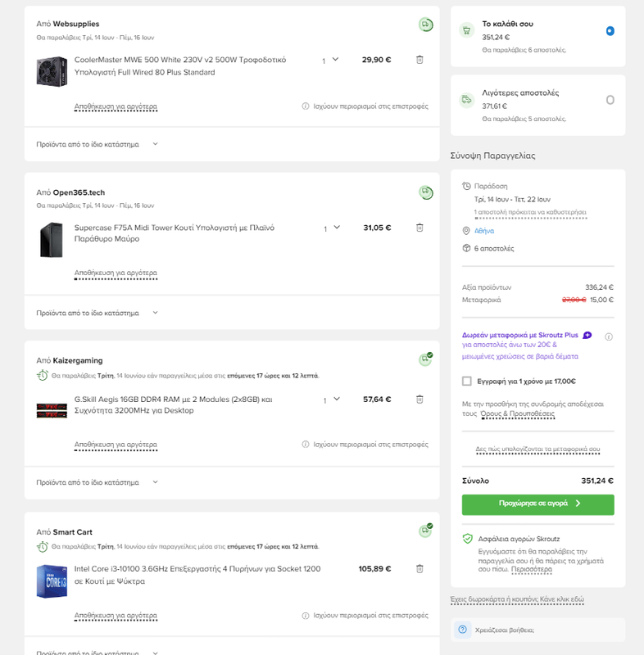This screenshot has width=644, height=655.
Task: Click the Websupplies shipment truck icon
Action: (425, 25)
